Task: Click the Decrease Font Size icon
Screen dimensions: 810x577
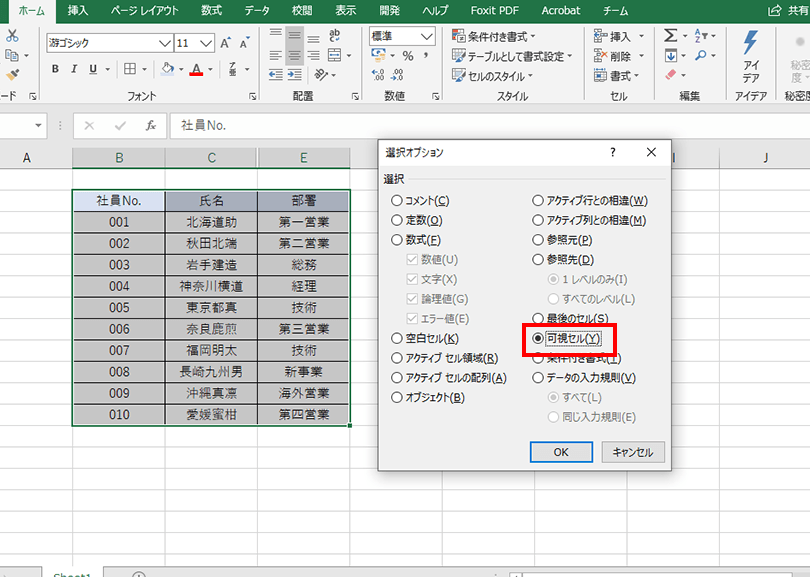Action: click(244, 43)
